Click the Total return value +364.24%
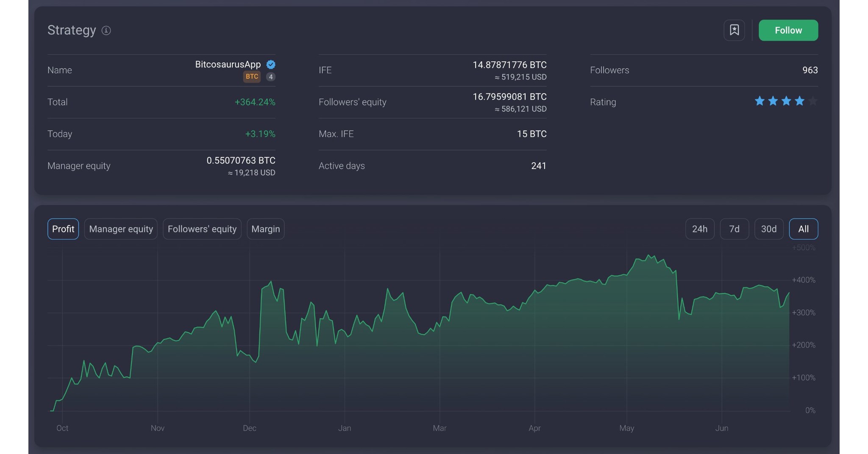The image size is (868, 454). coord(255,102)
